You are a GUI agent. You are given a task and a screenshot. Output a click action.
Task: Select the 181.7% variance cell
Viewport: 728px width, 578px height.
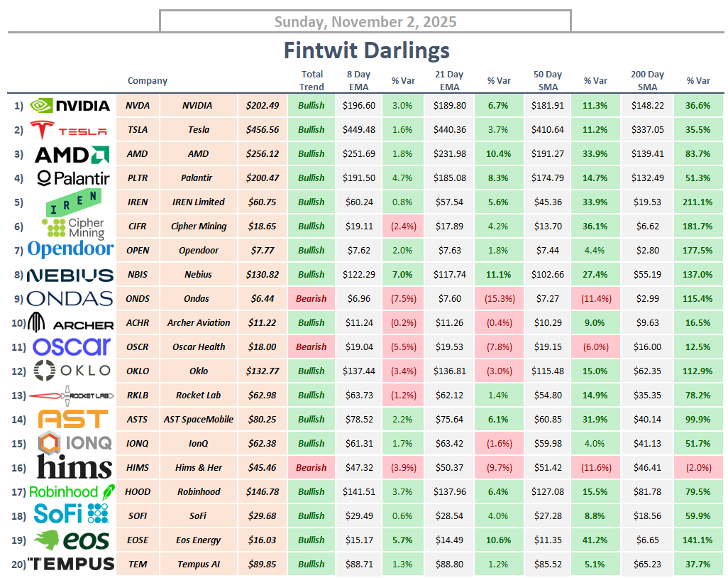(697, 227)
